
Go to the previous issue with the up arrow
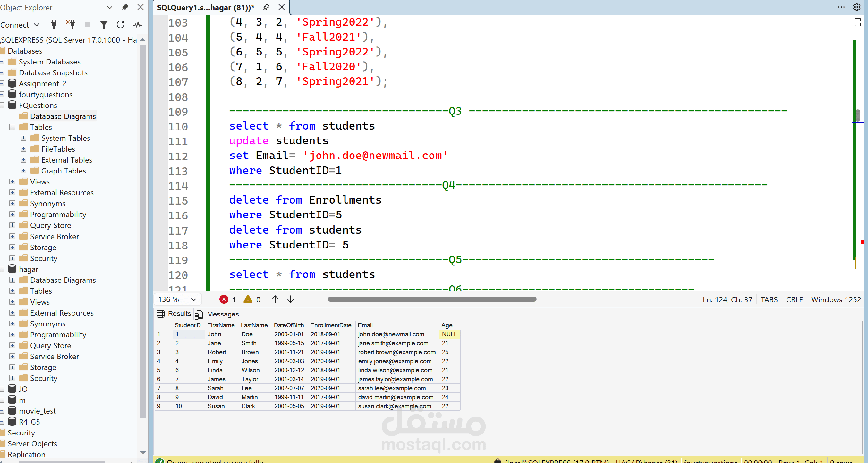pos(275,299)
